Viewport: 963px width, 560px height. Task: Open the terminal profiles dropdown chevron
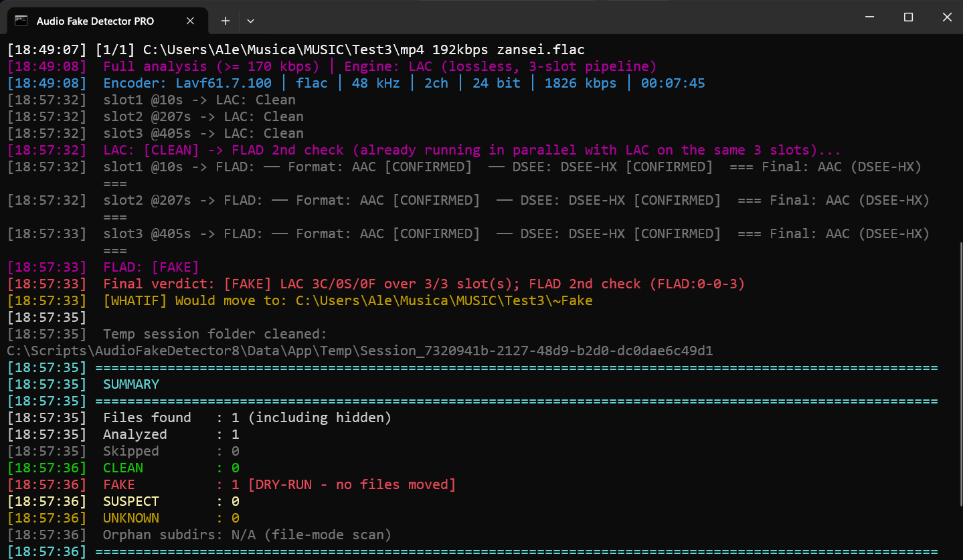coord(250,21)
